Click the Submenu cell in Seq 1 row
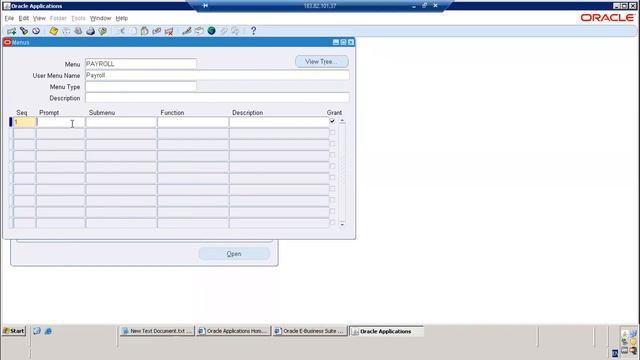The image size is (640, 360). [121, 122]
